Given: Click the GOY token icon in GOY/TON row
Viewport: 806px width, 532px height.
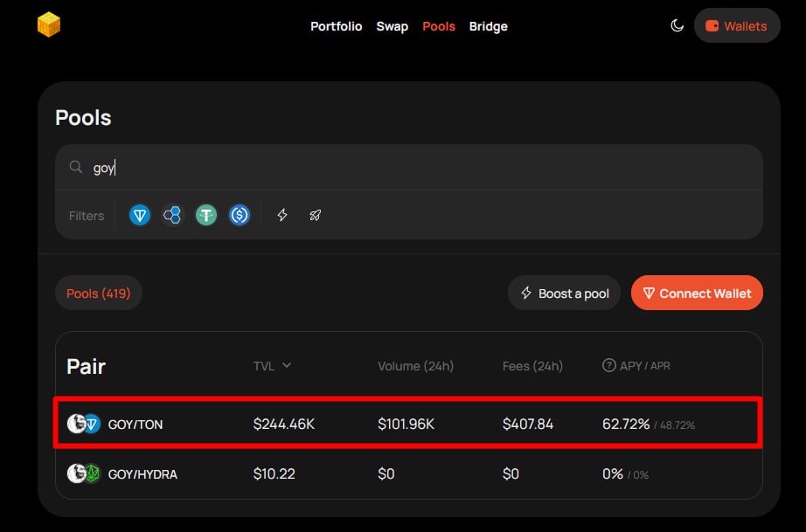Looking at the screenshot, I should pos(77,424).
